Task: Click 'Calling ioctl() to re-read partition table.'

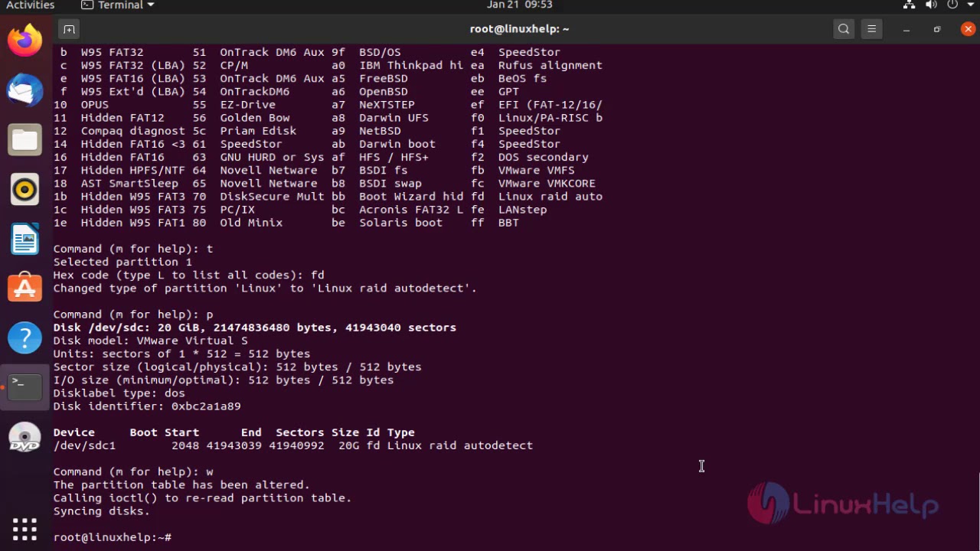Action: [x=203, y=498]
